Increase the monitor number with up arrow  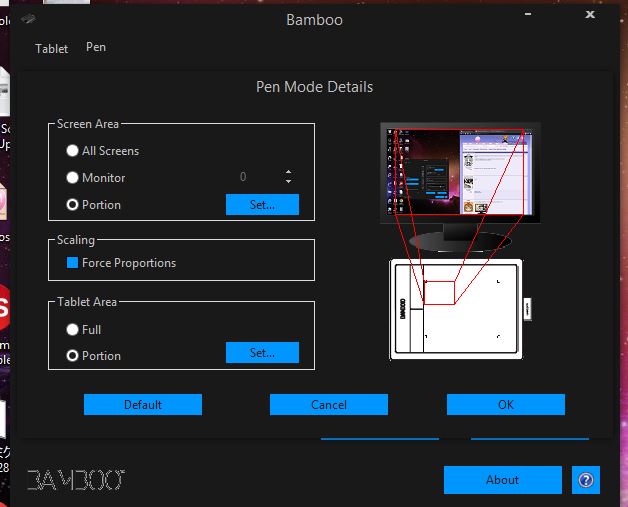pyautogui.click(x=288, y=172)
